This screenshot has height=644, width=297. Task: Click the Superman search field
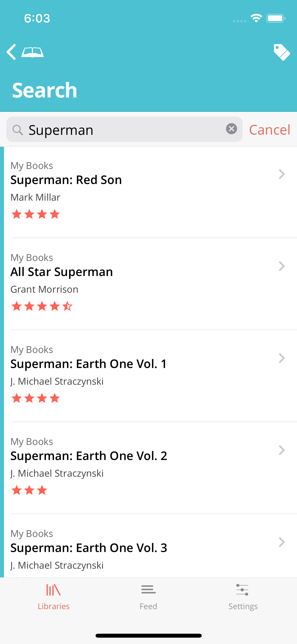point(124,130)
